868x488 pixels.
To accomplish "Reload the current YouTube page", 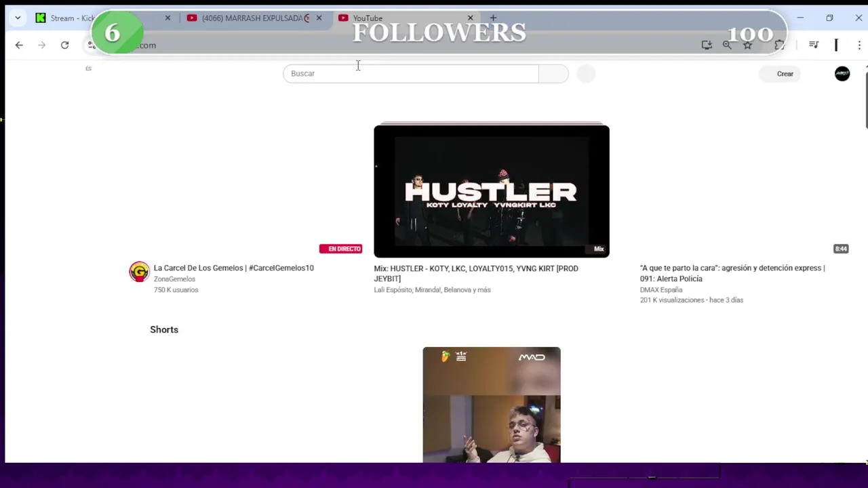I will (x=64, y=45).
